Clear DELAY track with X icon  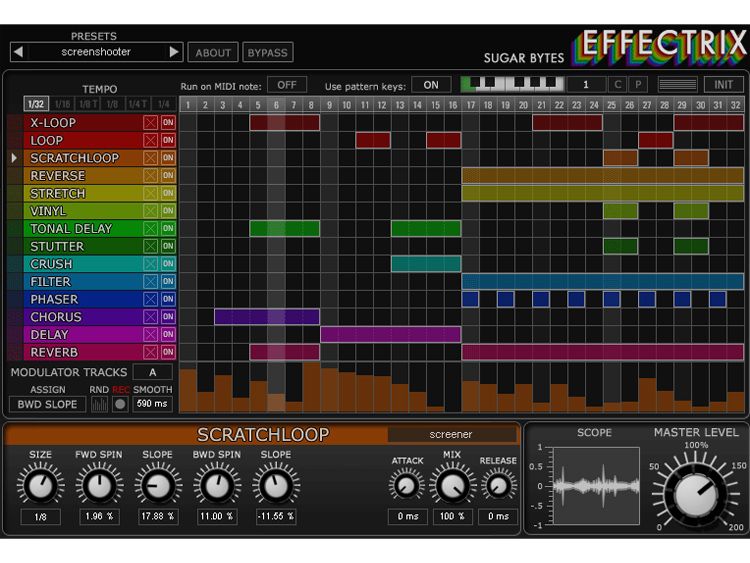coord(150,334)
